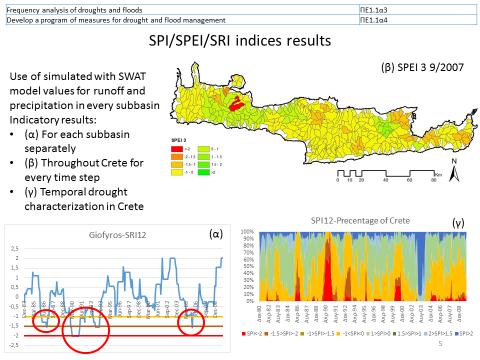The width and height of the screenshot is (480, 360).
Task: Click the 'SPEI 3' legend heading
Action: pos(179,140)
